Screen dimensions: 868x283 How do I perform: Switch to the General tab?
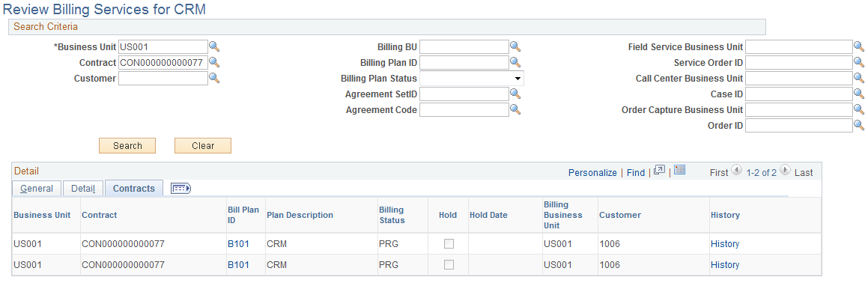pos(37,189)
